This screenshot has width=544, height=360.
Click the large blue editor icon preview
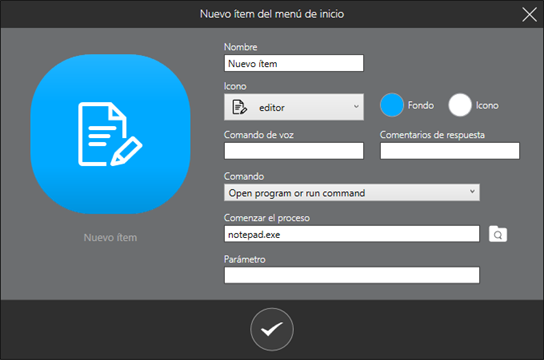tap(110, 134)
